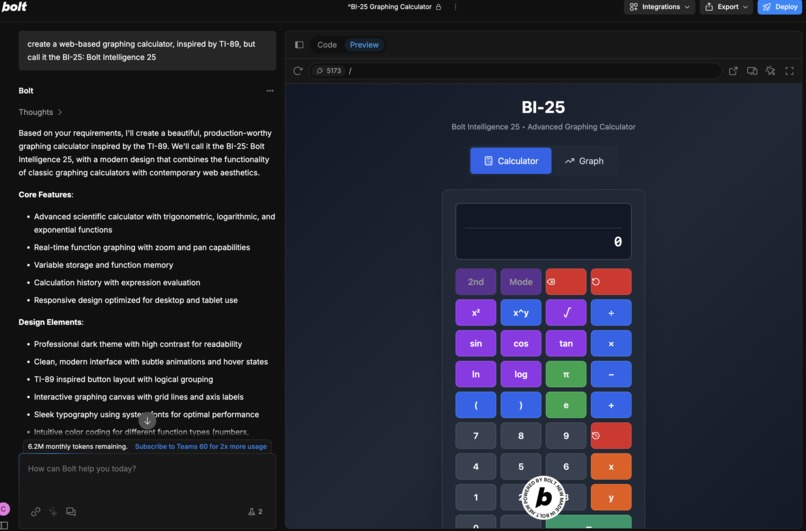Reload the preview

click(x=298, y=71)
